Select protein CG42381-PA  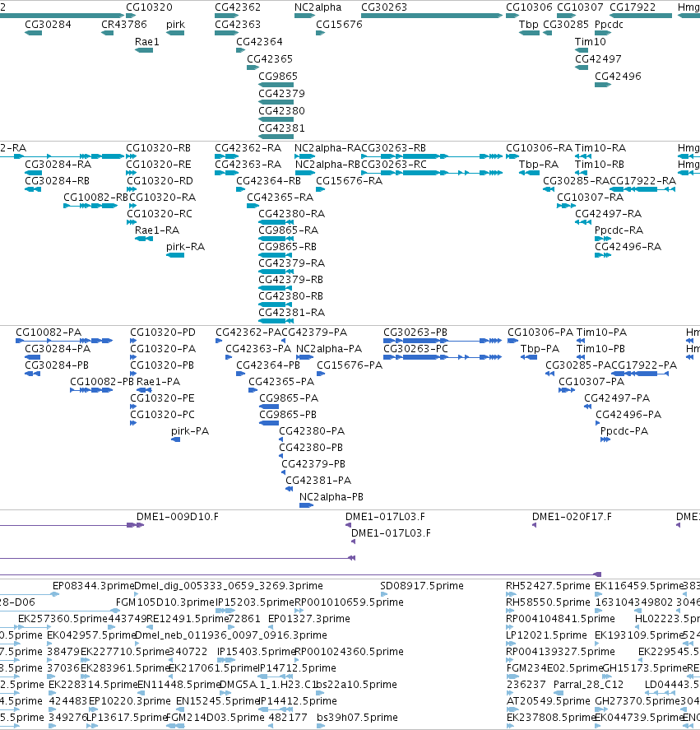(x=318, y=481)
